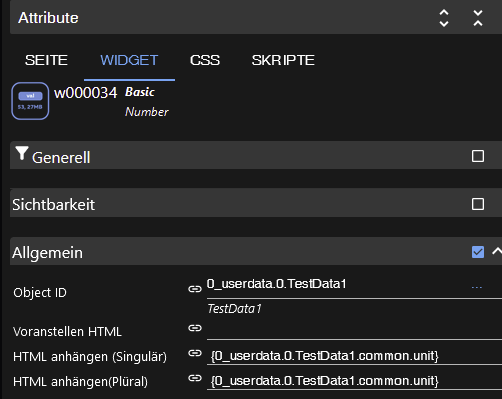Image resolution: width=502 pixels, height=399 pixels.
Task: Open object ID selector with three dots button
Action: pos(477,287)
